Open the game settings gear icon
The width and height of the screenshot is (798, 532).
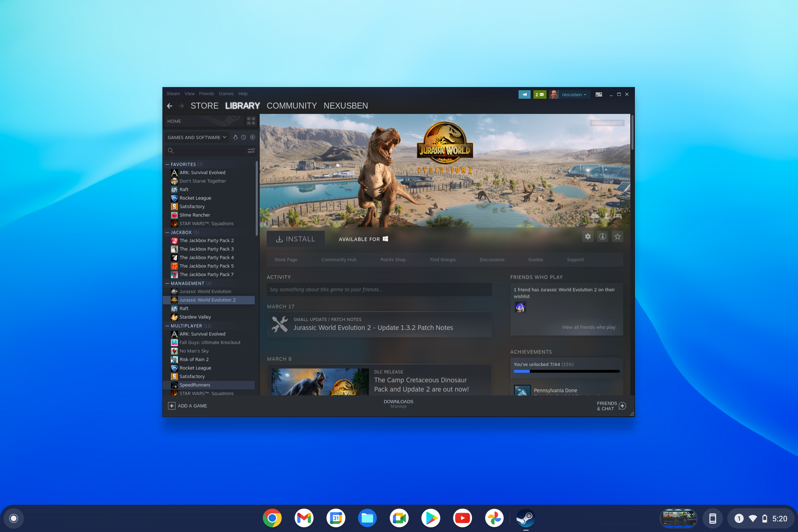click(588, 237)
